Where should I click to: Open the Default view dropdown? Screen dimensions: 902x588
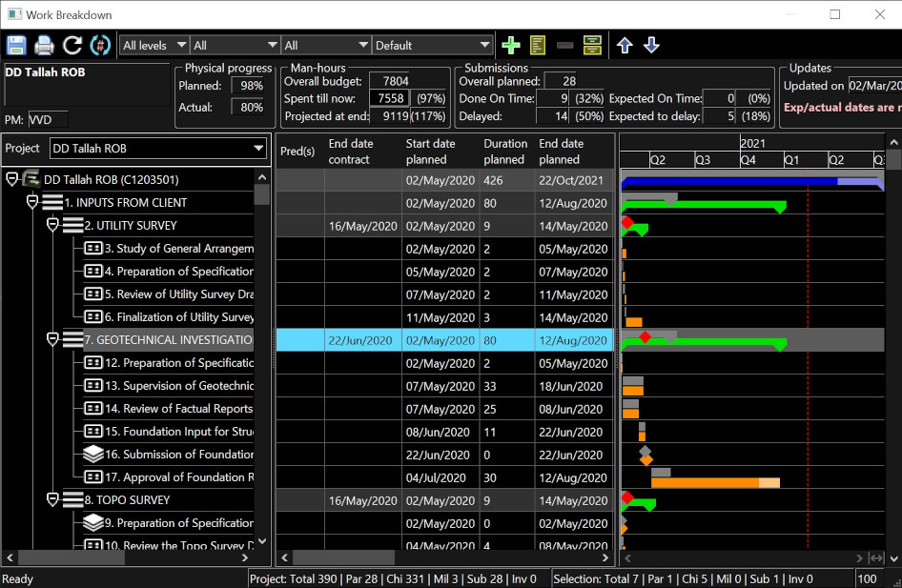[x=432, y=45]
